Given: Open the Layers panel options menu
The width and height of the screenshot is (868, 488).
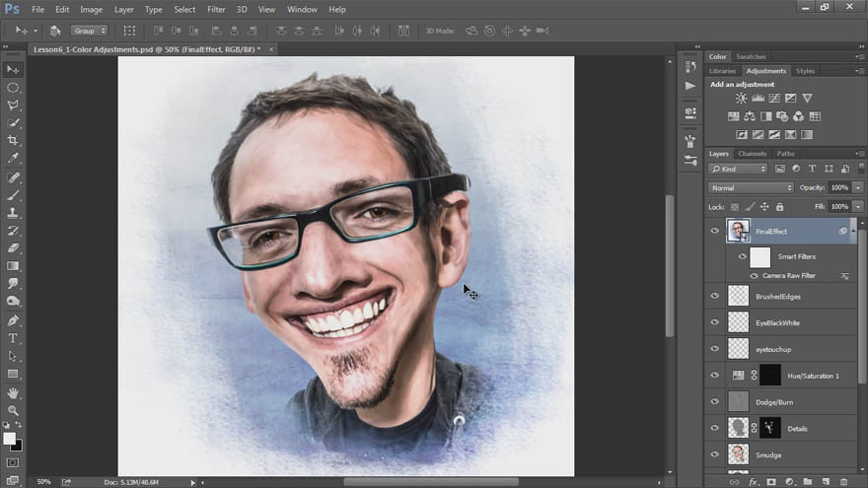Looking at the screenshot, I should point(858,154).
